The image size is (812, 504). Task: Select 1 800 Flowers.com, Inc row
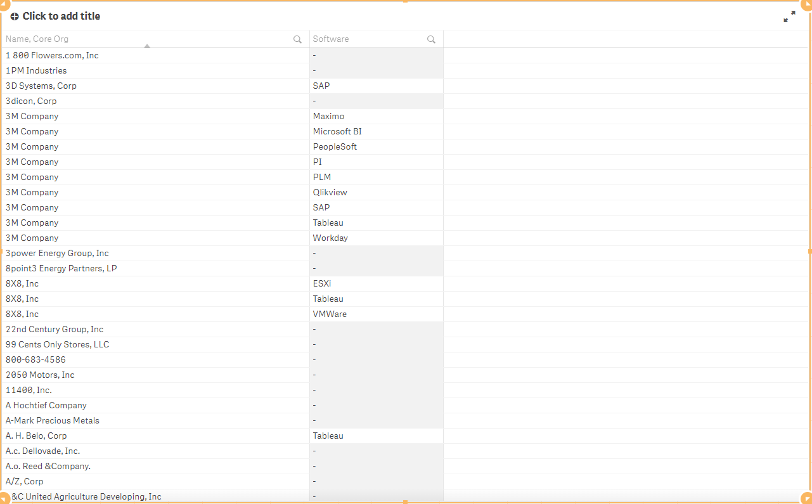[155, 55]
